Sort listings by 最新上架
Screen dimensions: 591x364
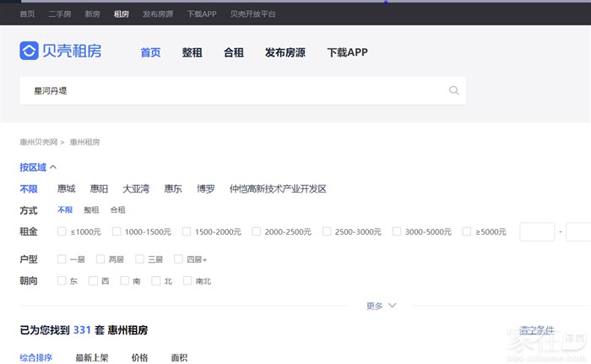coord(92,358)
